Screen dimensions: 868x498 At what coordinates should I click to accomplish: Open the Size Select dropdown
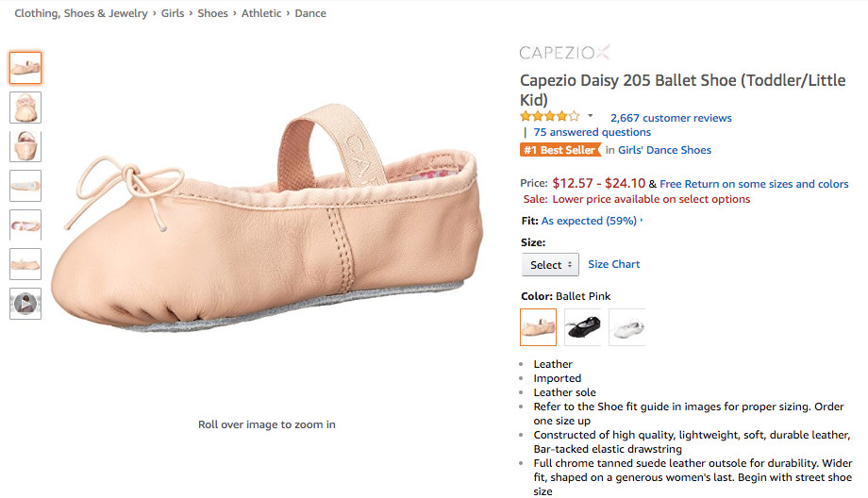[549, 265]
